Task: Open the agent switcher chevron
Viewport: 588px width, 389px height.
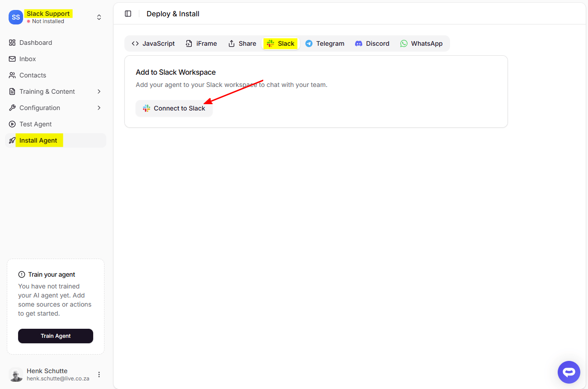Action: point(99,17)
